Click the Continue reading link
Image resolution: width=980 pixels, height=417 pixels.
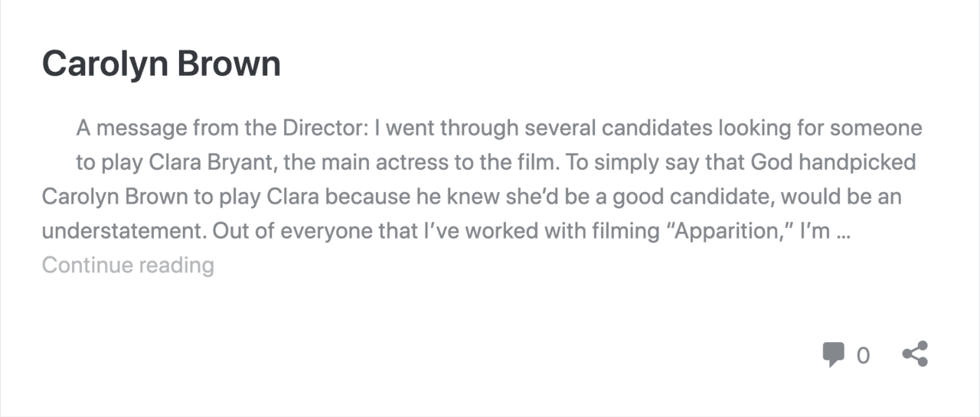pos(128,266)
